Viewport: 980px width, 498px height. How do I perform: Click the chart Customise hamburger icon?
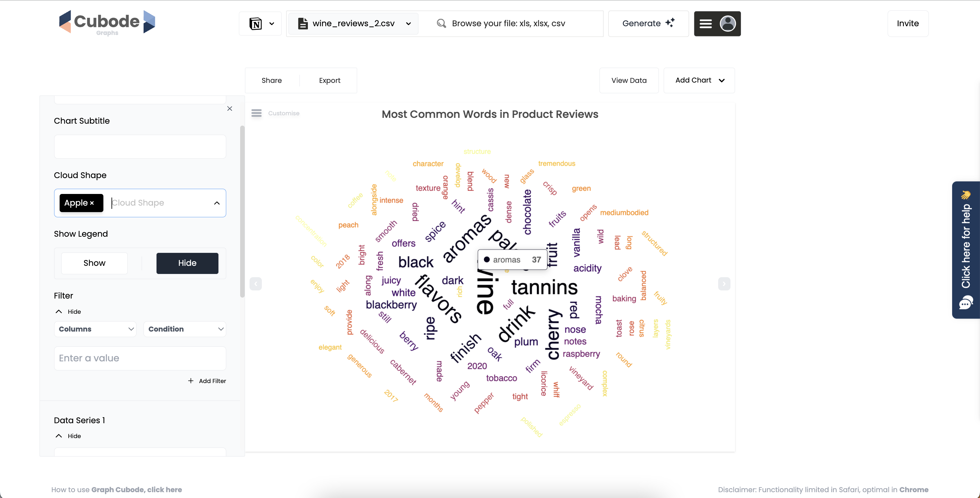pos(256,113)
